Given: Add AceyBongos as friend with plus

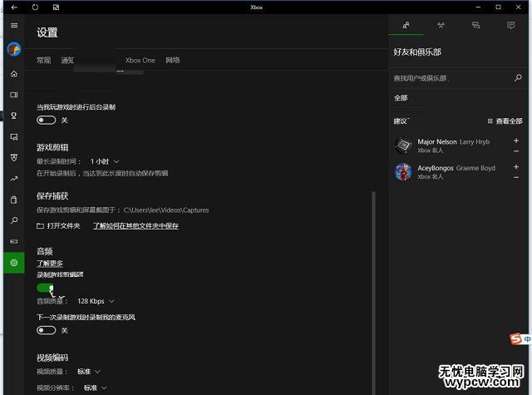Looking at the screenshot, I should 516,166.
